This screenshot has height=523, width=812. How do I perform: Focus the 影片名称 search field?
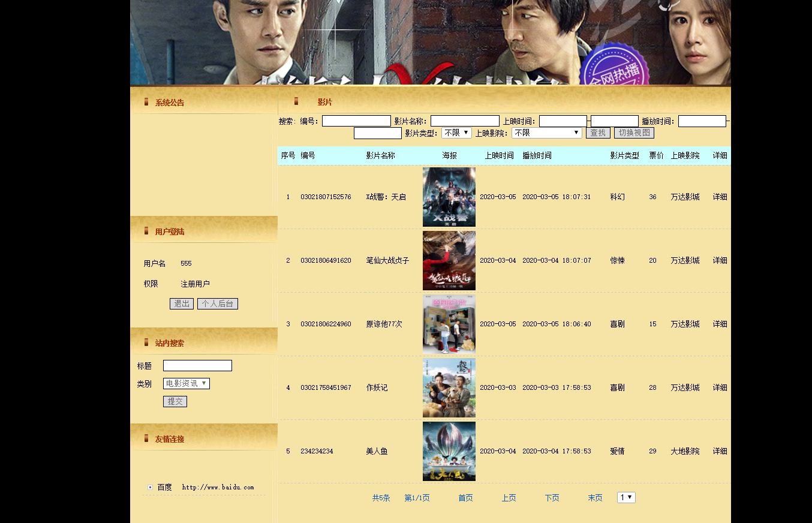point(465,121)
